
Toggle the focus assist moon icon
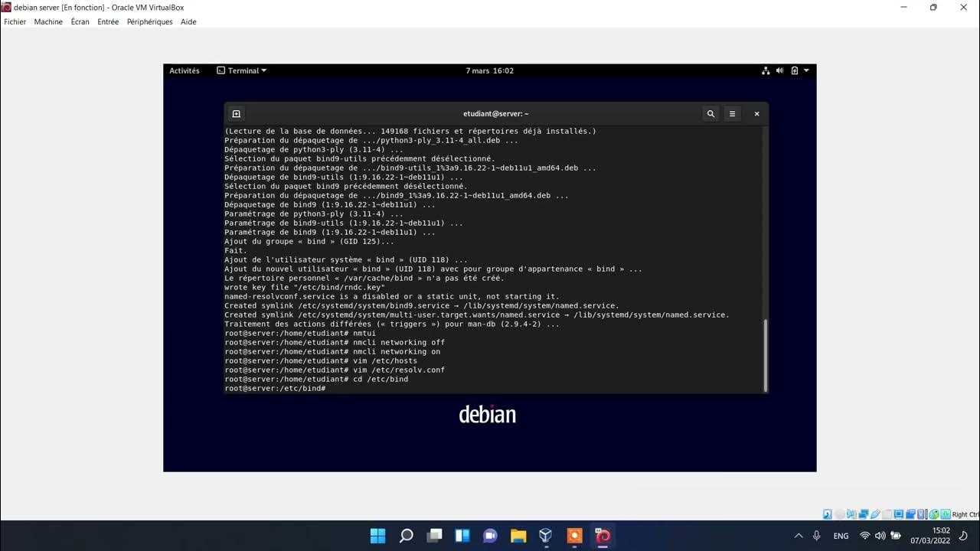tap(964, 536)
